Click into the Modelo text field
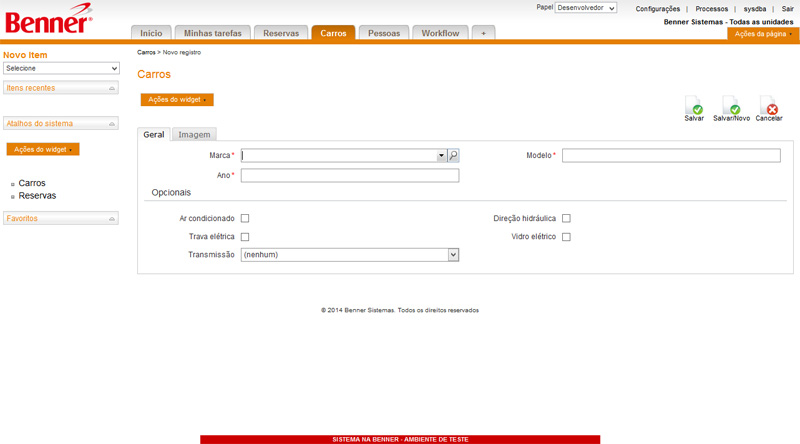The image size is (800, 444). [671, 156]
